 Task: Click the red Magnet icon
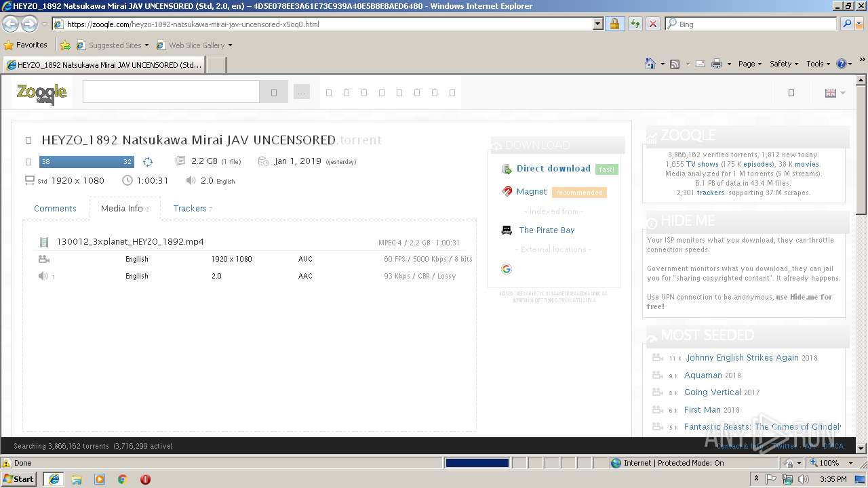click(507, 192)
